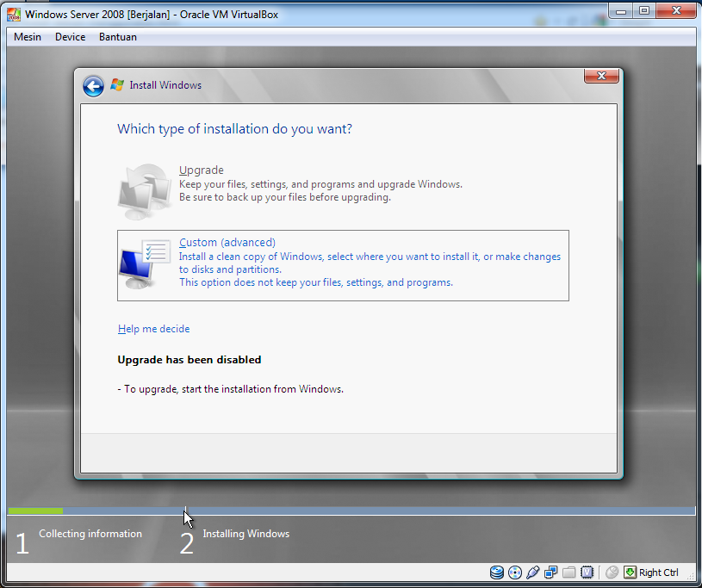Click the network adapter status icon

pos(550,573)
